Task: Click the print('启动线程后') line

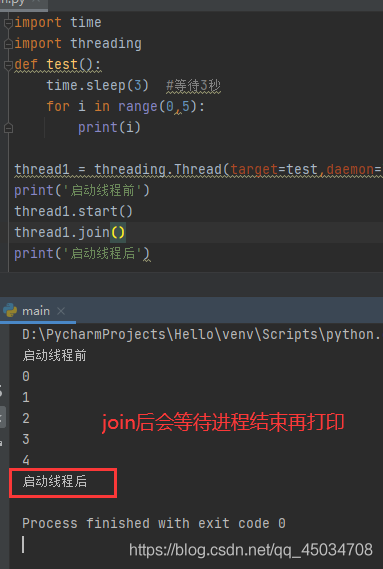Action: (x=82, y=253)
